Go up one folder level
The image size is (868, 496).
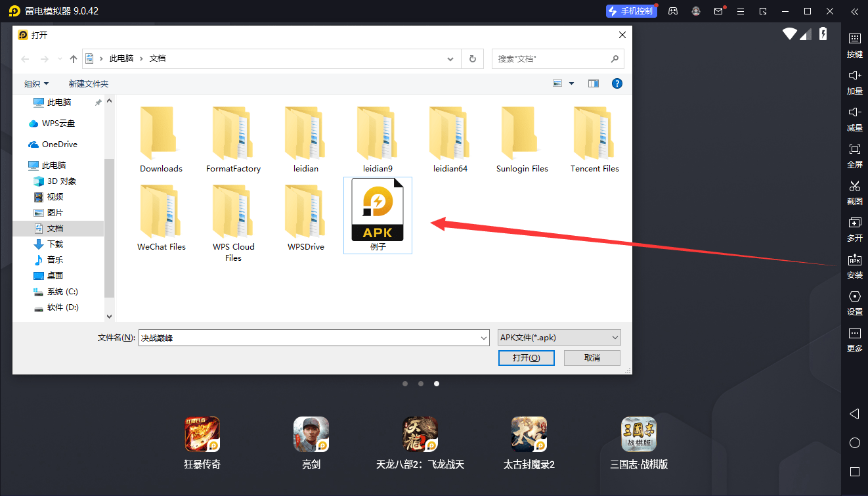[x=74, y=58]
